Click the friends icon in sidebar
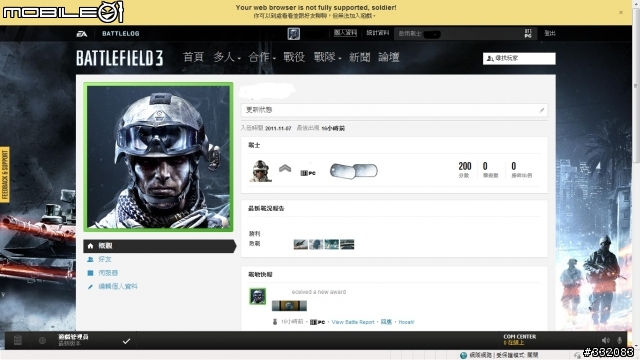 tap(91, 259)
